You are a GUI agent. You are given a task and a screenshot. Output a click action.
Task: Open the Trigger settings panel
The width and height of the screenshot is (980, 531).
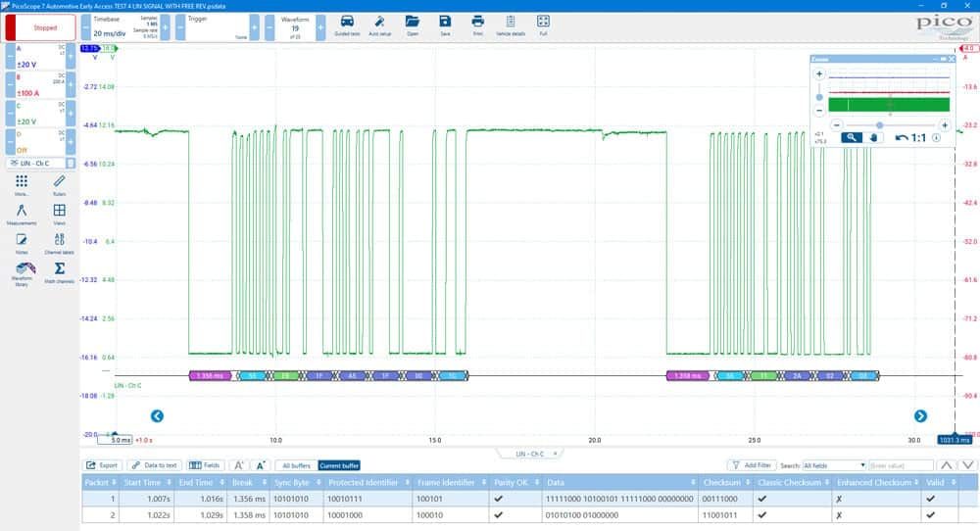[217, 28]
